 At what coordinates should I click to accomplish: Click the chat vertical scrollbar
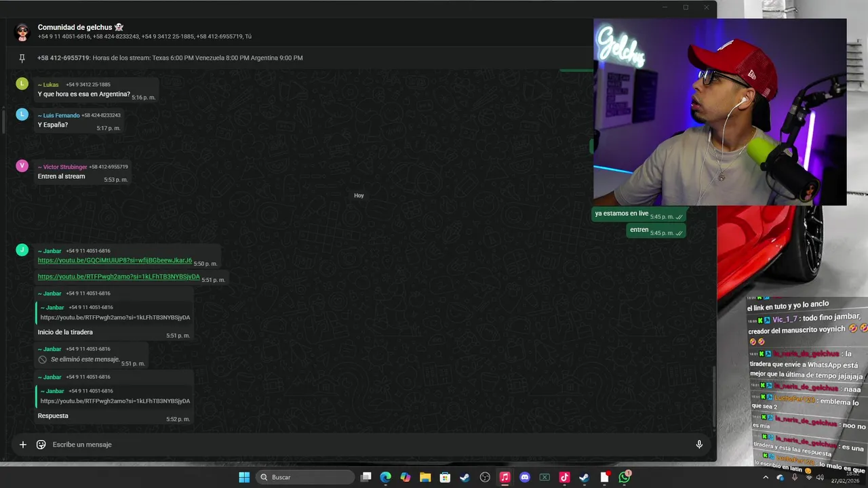click(x=713, y=396)
